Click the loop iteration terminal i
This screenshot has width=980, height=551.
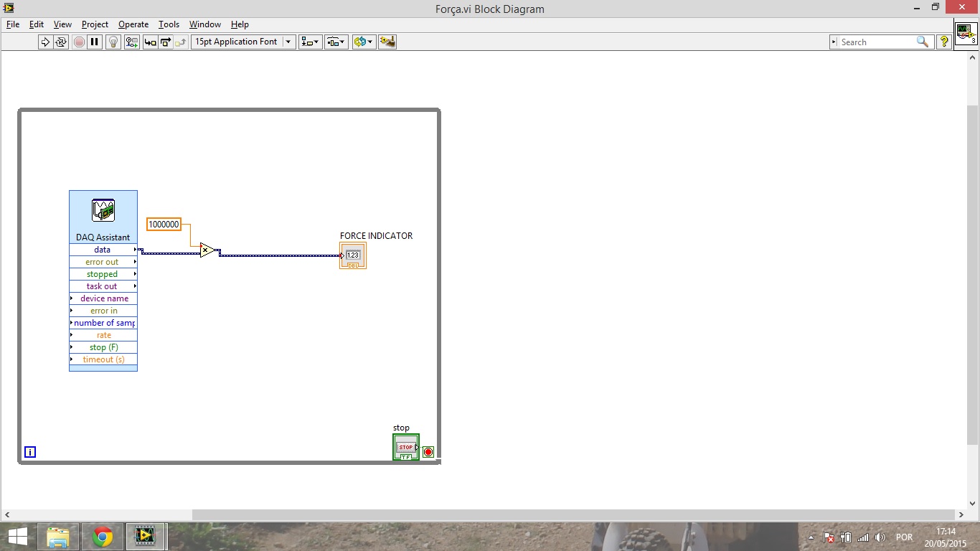coord(30,452)
